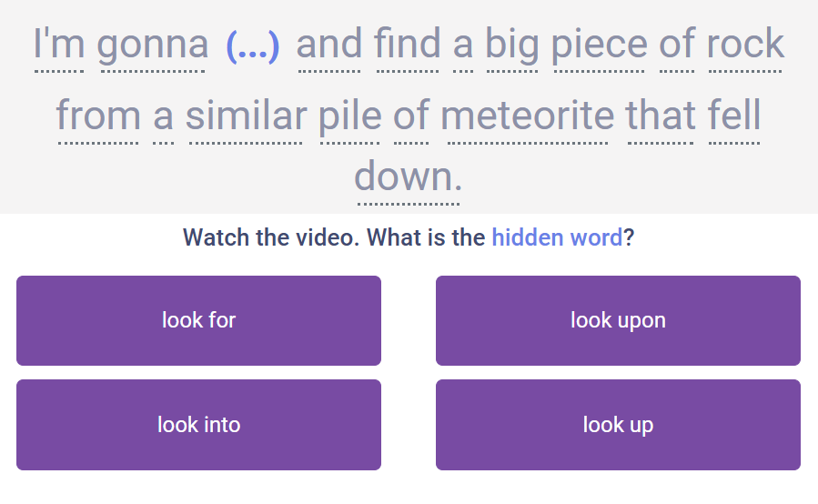The height and width of the screenshot is (504, 818).
Task: Select the word "that" in the sentence
Action: pyautogui.click(x=660, y=116)
